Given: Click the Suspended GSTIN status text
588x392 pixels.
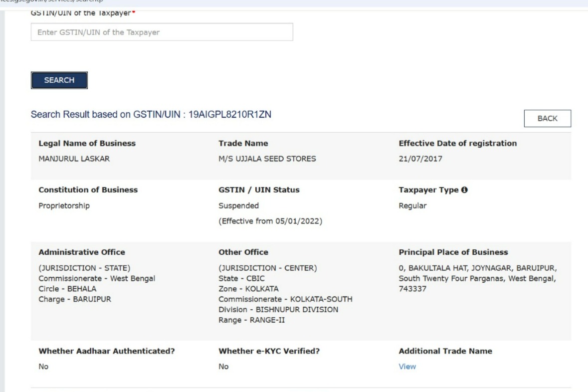Looking at the screenshot, I should [239, 206].
